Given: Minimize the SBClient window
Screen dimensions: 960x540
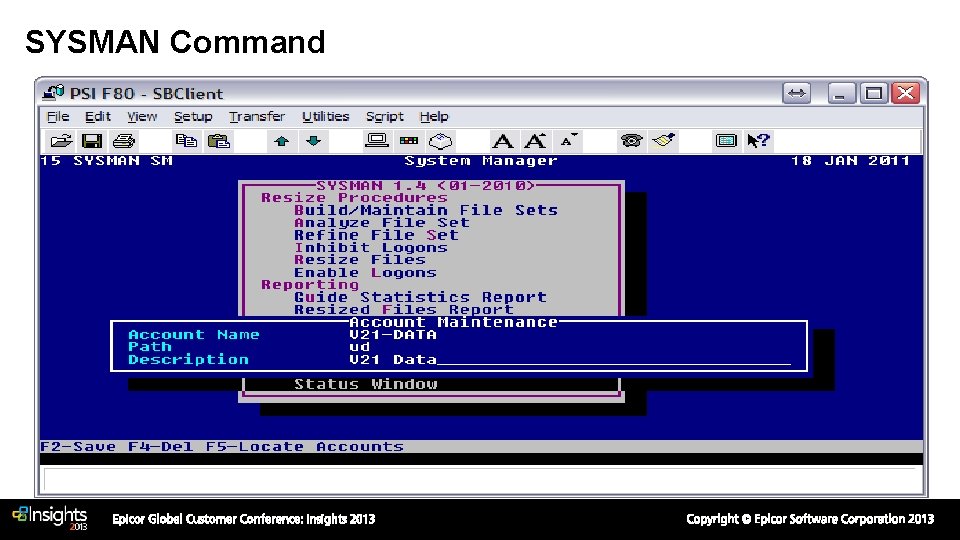Looking at the screenshot, I should pyautogui.click(x=841, y=93).
